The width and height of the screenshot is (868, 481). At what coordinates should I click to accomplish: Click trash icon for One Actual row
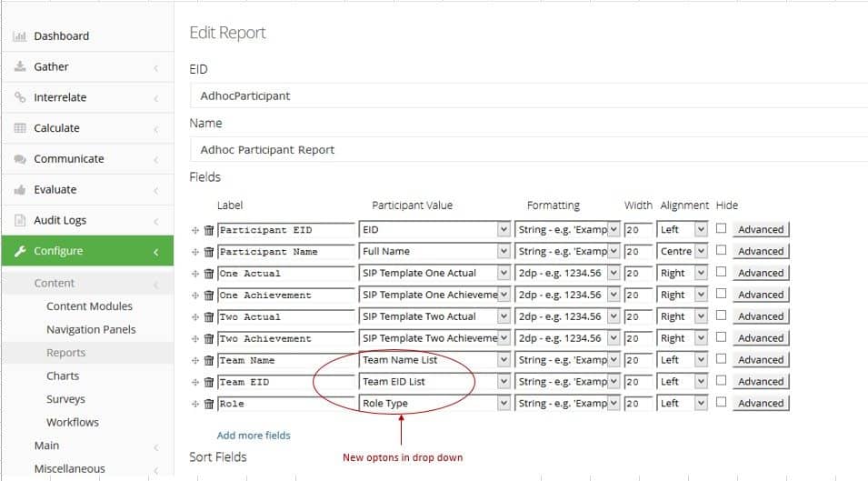[x=209, y=274]
